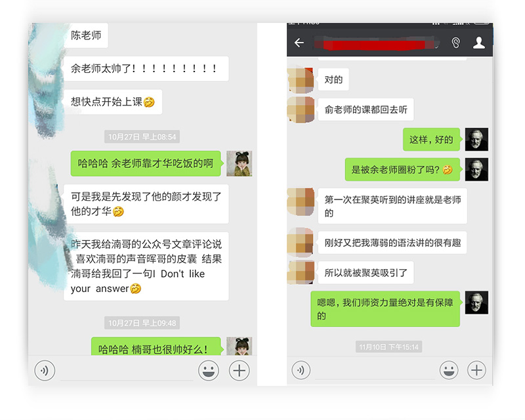Open the plus attachments menu in left chat
Image resolution: width=525 pixels, height=420 pixels.
tap(239, 370)
